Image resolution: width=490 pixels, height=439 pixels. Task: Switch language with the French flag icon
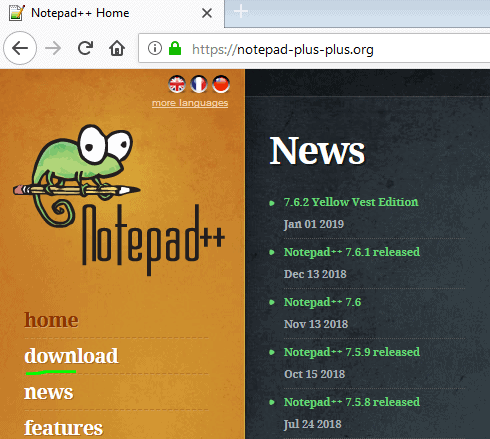click(x=199, y=84)
